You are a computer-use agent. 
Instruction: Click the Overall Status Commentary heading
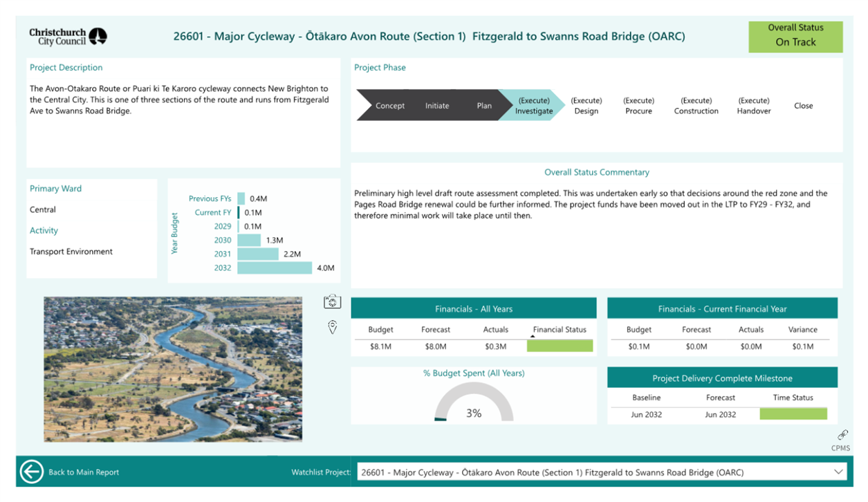(x=597, y=172)
